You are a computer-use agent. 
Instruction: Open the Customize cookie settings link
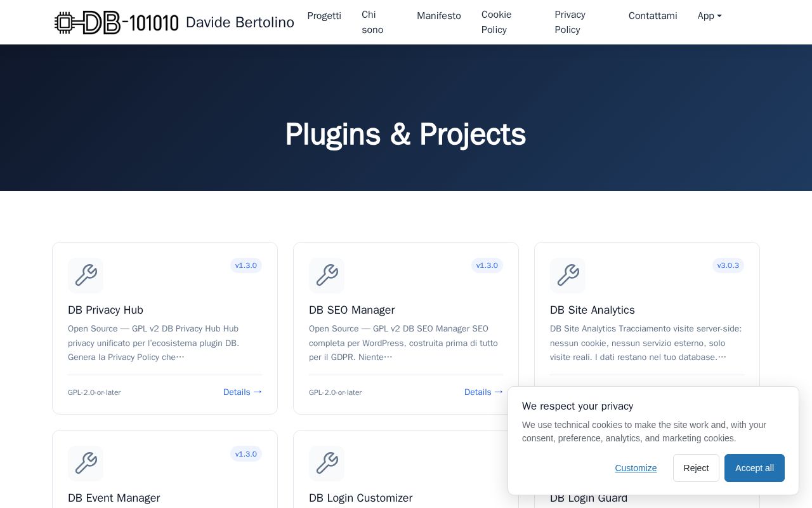[x=636, y=468]
